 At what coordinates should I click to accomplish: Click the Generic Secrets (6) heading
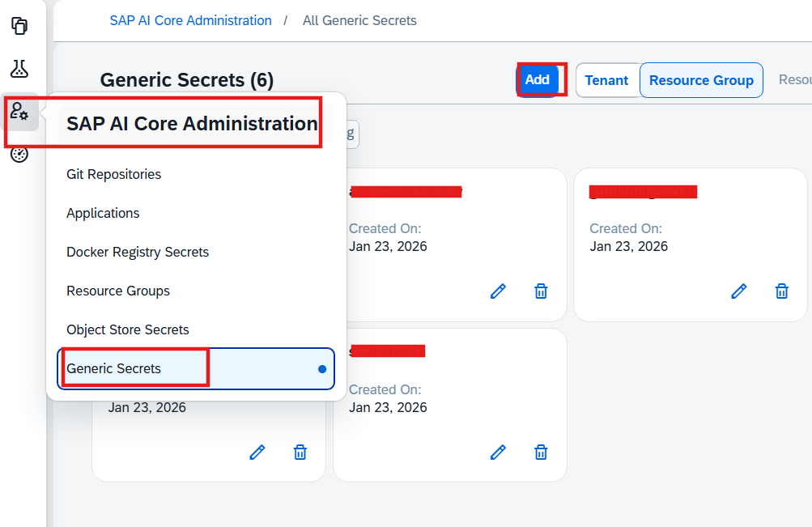pos(187,80)
